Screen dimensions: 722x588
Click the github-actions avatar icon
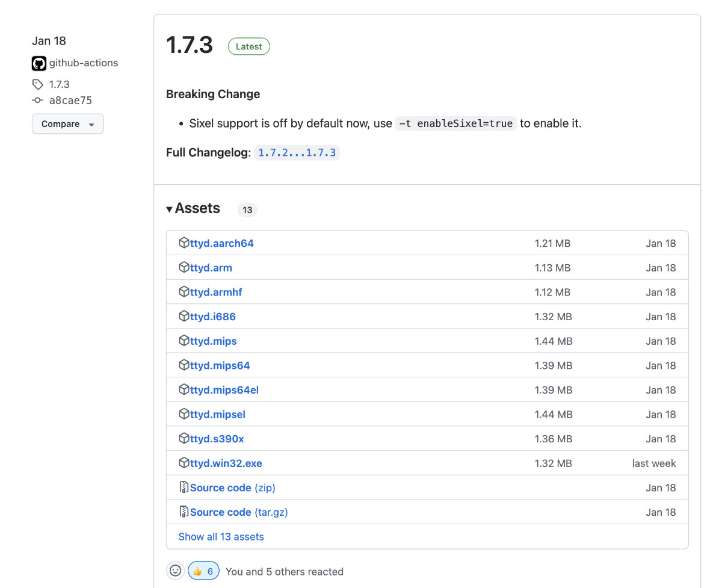[39, 63]
